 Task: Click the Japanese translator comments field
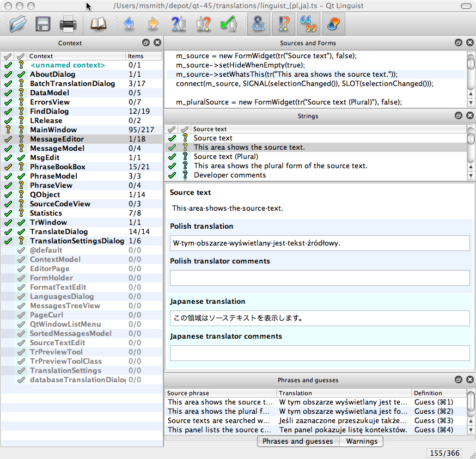tap(319, 353)
